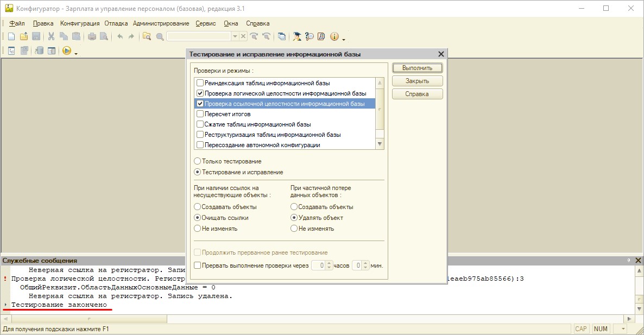The width and height of the screenshot is (644, 335).
Task: Choose Удалять объект for partial data loss
Action: click(294, 218)
